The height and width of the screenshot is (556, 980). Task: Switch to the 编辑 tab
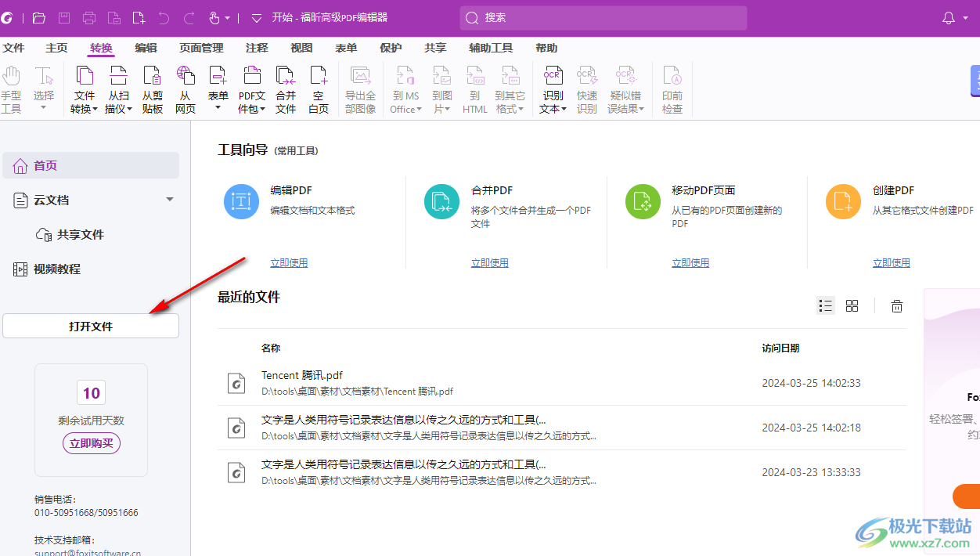(x=146, y=48)
